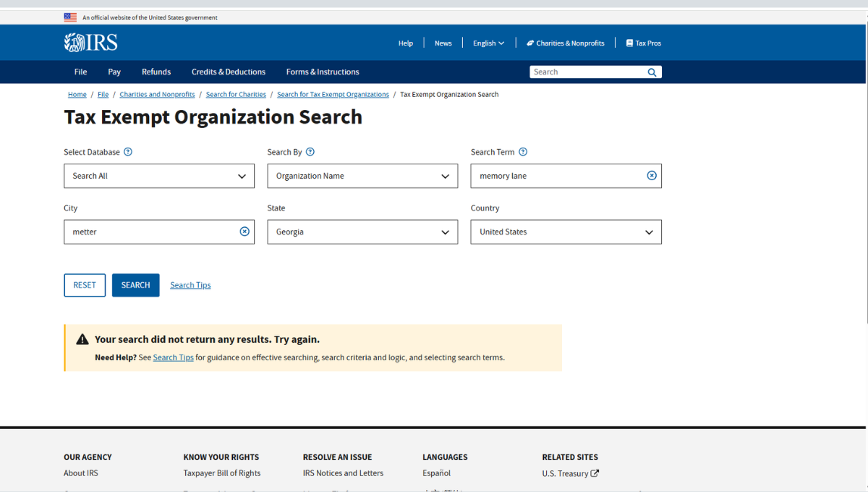Open U.S. Treasury external link
Viewport: 868px width, 492px height.
[x=570, y=473]
